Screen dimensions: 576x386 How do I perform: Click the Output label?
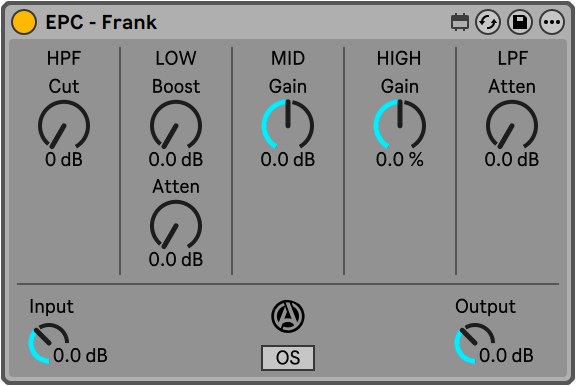485,306
